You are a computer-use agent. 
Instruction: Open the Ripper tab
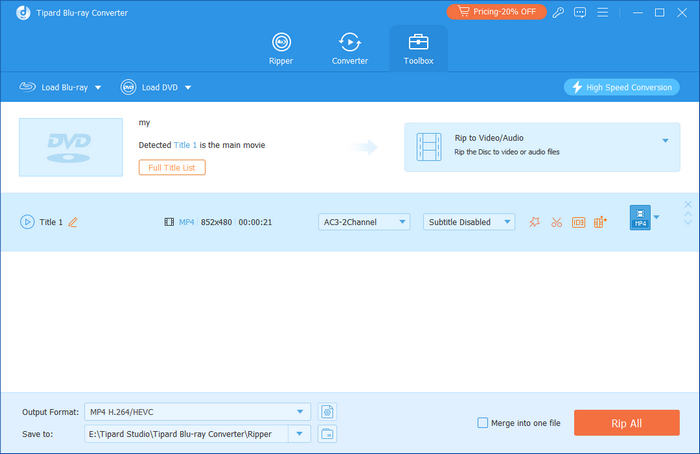[281, 49]
